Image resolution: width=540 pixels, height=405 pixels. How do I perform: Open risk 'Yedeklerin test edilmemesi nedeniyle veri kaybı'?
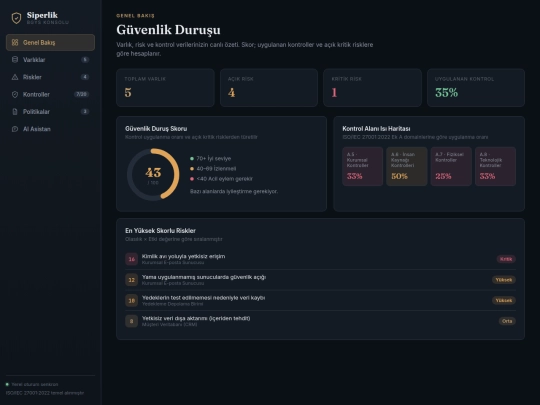[x=320, y=300]
